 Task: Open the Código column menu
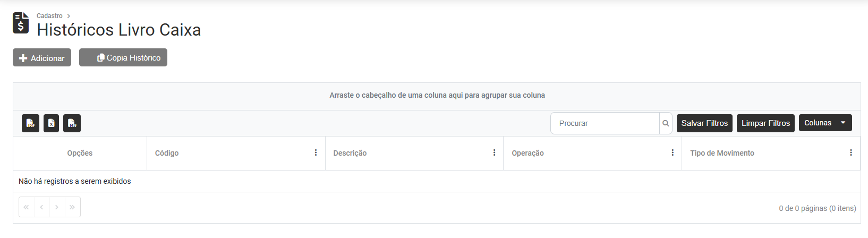click(x=316, y=153)
